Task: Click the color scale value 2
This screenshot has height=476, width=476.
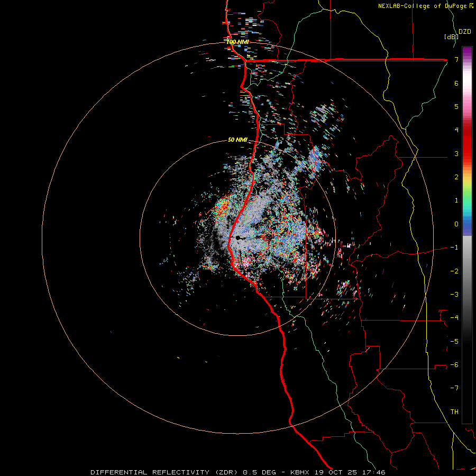Action: [x=456, y=177]
